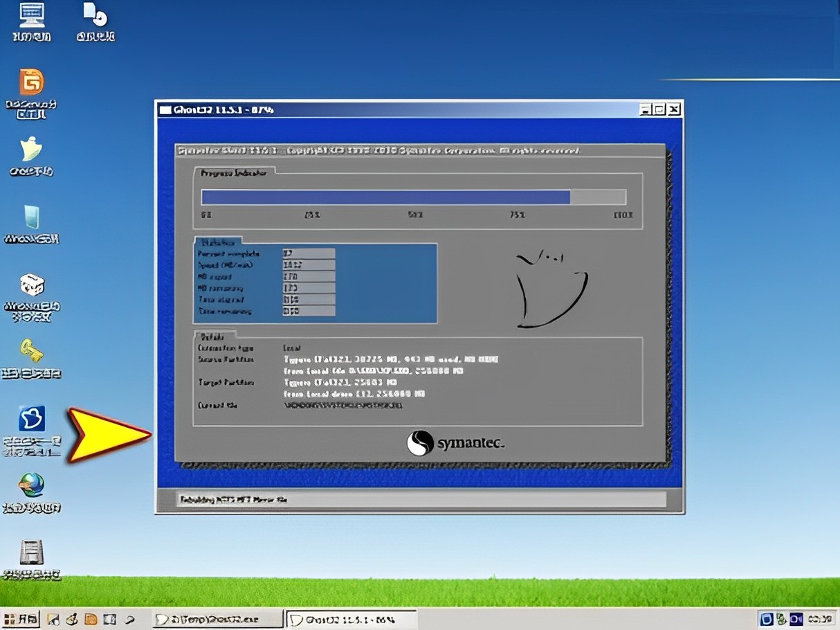Click the MB remaining value field
Screen dimensions: 840x630
309,288
